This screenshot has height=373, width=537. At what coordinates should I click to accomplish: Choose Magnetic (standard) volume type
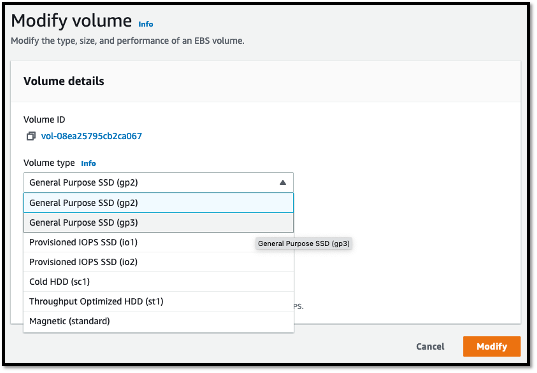pyautogui.click(x=159, y=321)
